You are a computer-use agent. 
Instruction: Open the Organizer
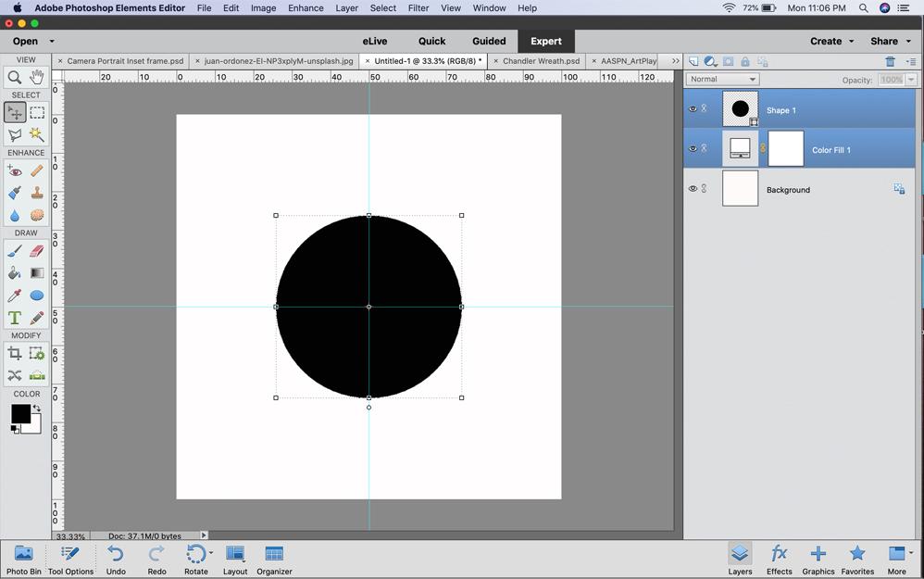point(274,560)
